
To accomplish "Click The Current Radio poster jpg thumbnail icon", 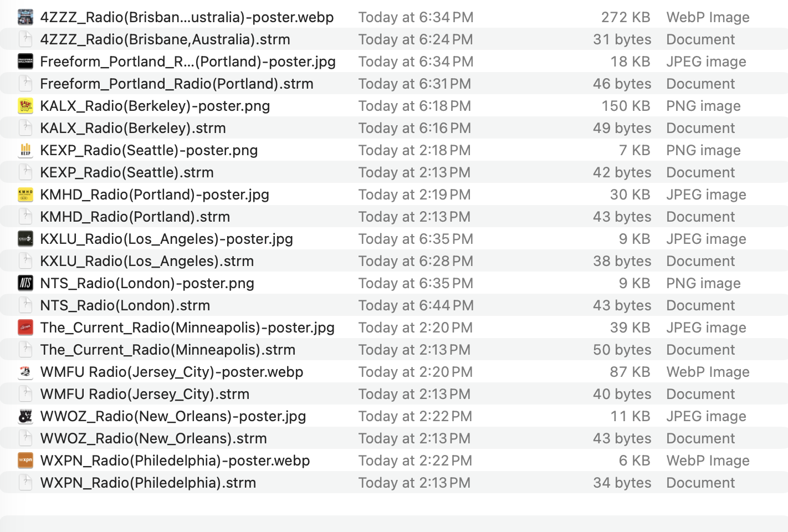I will click(25, 328).
